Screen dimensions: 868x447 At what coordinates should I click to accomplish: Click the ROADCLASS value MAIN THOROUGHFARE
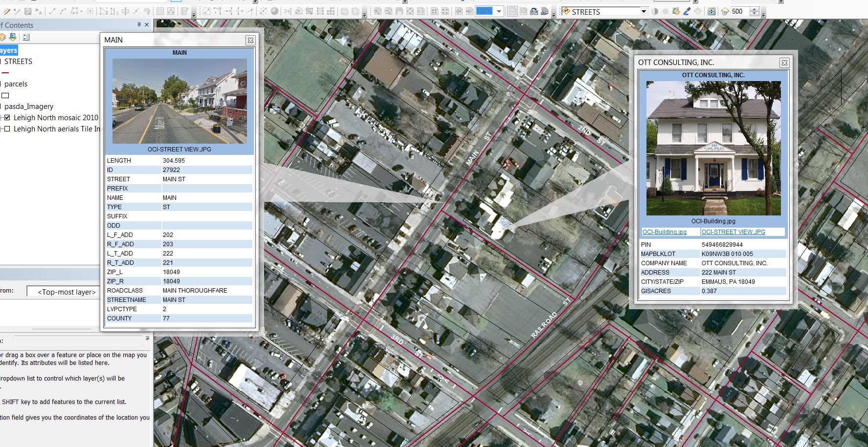point(195,291)
